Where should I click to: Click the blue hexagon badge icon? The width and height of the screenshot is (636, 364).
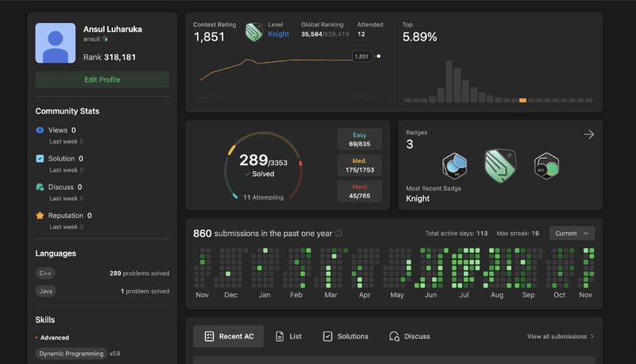[454, 166]
